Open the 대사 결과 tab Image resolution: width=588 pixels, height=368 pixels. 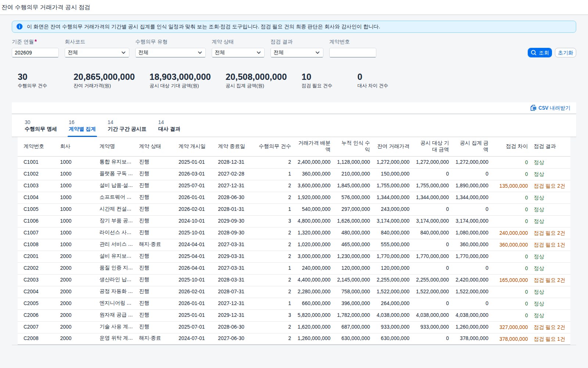[x=169, y=126]
